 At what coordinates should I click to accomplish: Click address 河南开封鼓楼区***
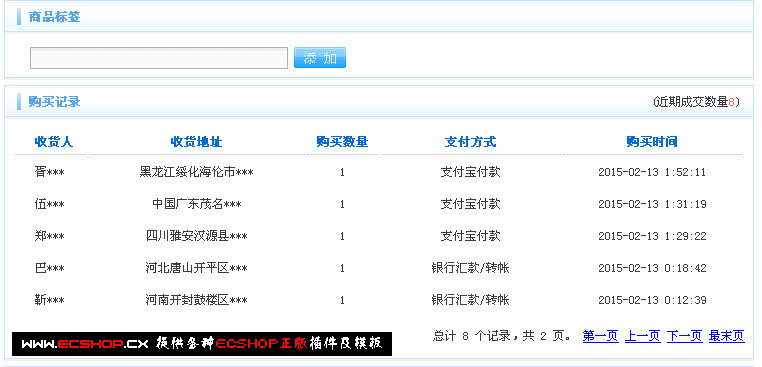tap(196, 300)
